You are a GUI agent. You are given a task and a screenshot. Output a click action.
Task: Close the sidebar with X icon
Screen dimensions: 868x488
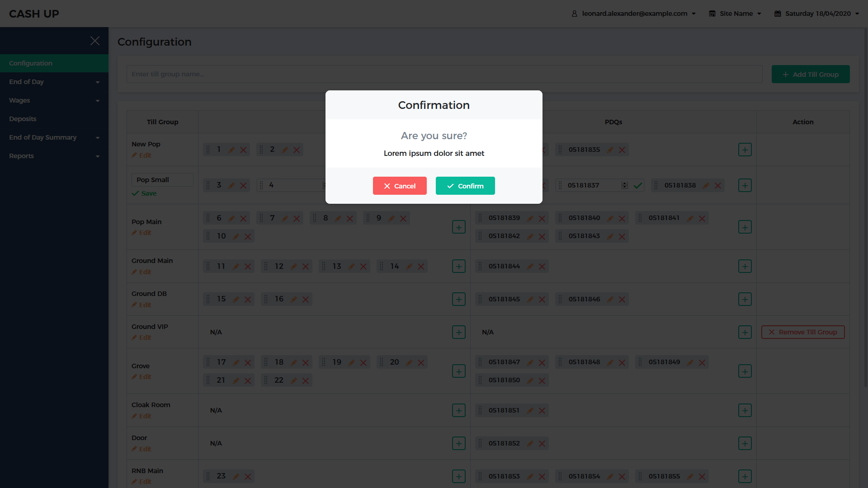point(95,41)
